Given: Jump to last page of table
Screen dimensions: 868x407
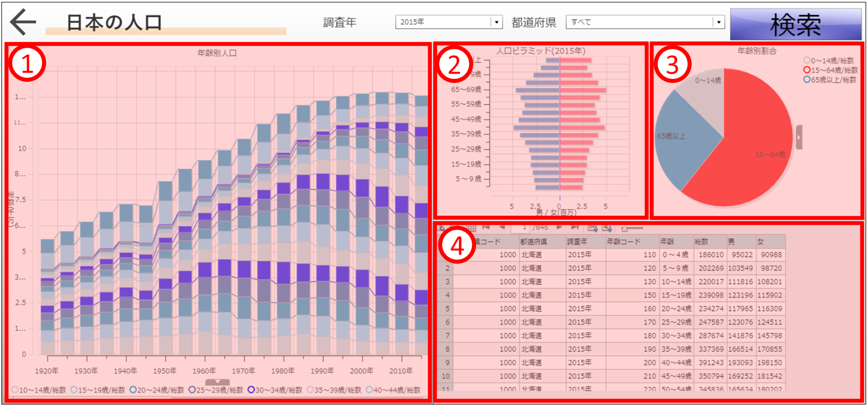Looking at the screenshot, I should pyautogui.click(x=574, y=228).
